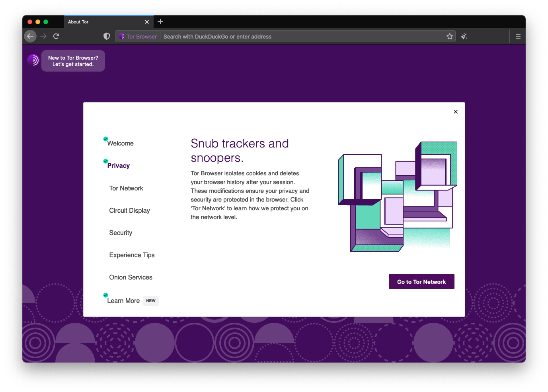The width and height of the screenshot is (548, 392).
Task: Bookmark this page with the star
Action: [450, 37]
